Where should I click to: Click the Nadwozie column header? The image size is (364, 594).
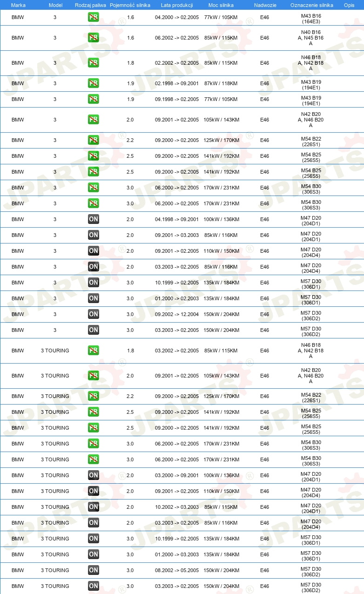[265, 5]
